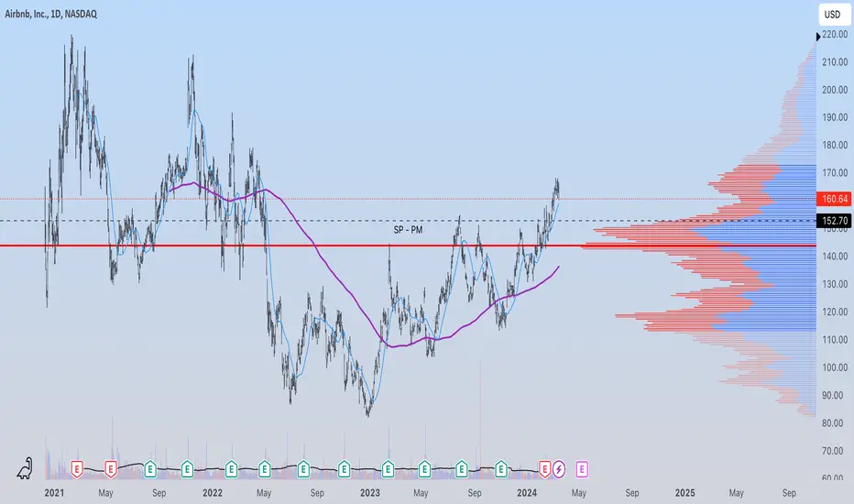Open the USD currency selector

(834, 15)
